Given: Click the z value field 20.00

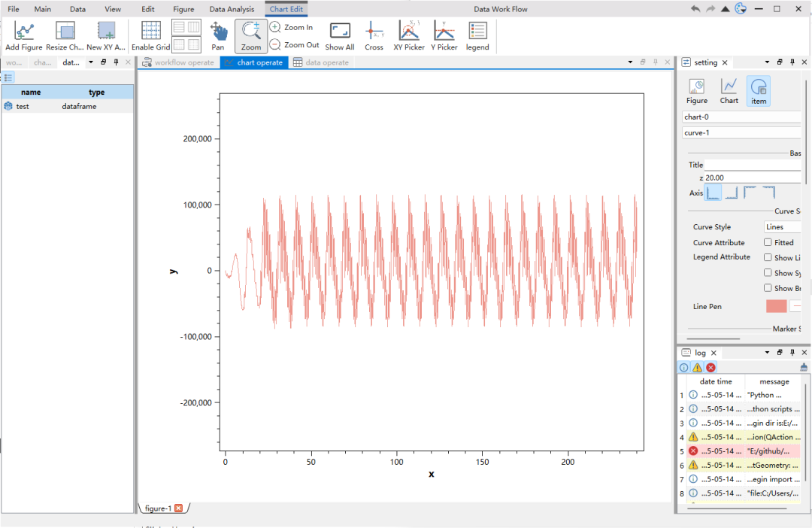Looking at the screenshot, I should (753, 178).
